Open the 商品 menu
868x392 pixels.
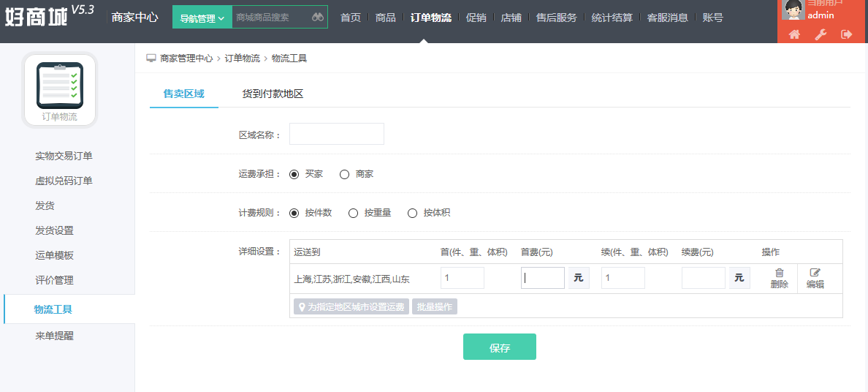click(x=385, y=18)
